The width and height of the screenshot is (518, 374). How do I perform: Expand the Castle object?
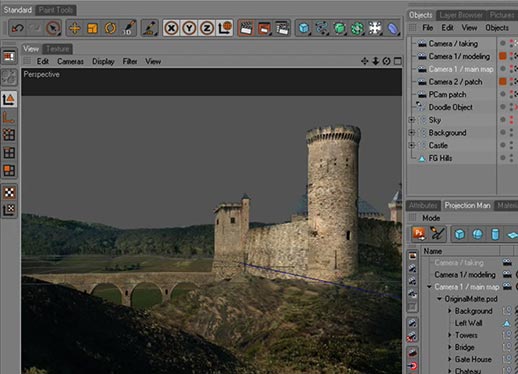412,145
